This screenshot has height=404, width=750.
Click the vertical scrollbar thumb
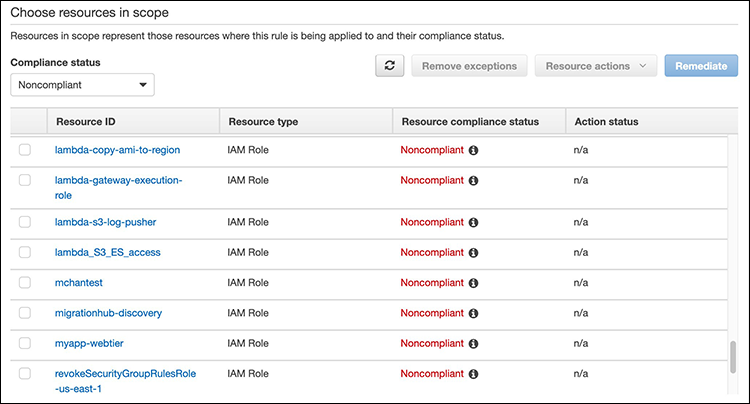[x=732, y=357]
